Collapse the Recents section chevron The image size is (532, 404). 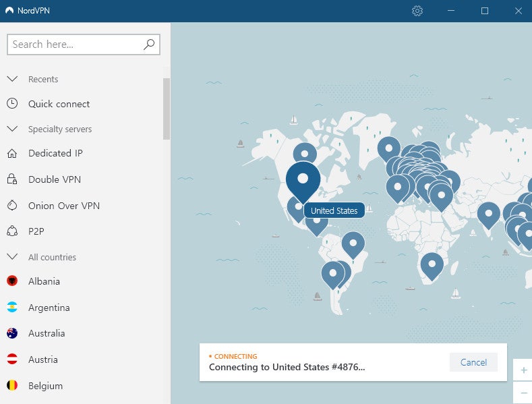point(12,79)
